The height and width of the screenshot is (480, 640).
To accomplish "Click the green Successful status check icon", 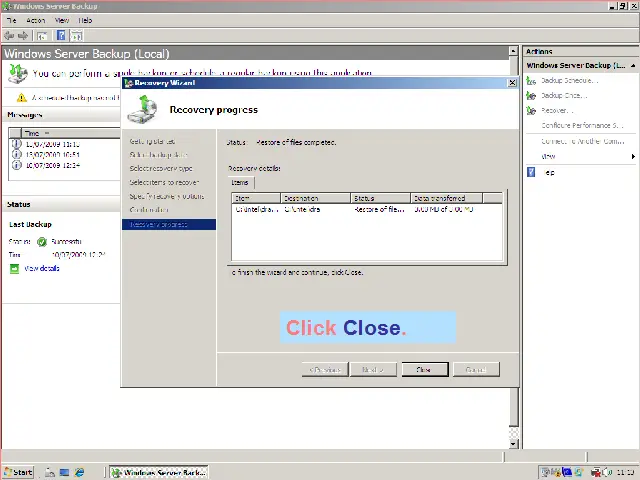I will click(42, 242).
